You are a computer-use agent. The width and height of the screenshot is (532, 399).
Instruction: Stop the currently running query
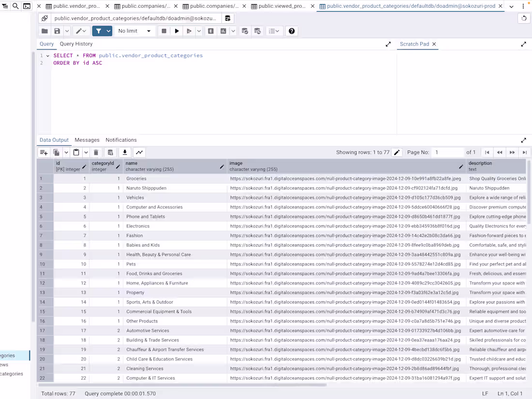(x=164, y=30)
